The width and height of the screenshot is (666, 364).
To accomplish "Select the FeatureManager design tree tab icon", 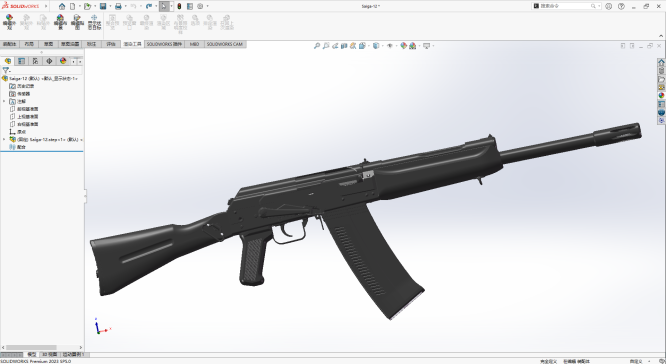I will 8,61.
